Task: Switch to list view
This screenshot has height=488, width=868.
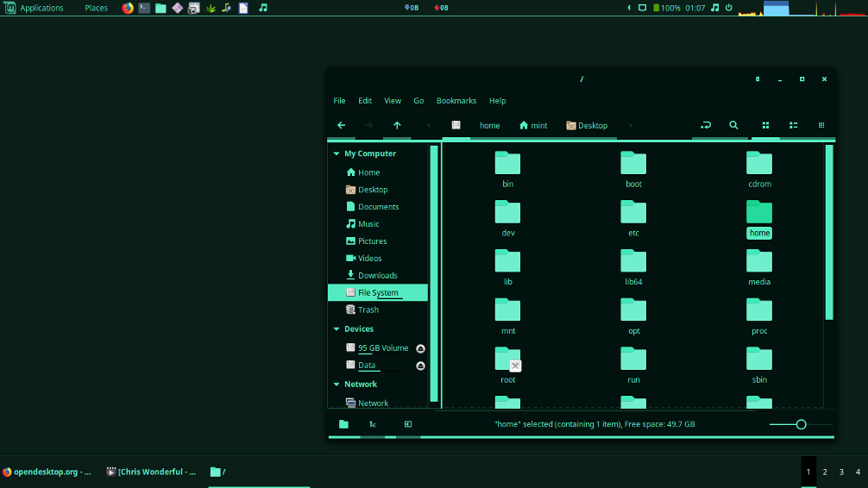Action: (793, 126)
